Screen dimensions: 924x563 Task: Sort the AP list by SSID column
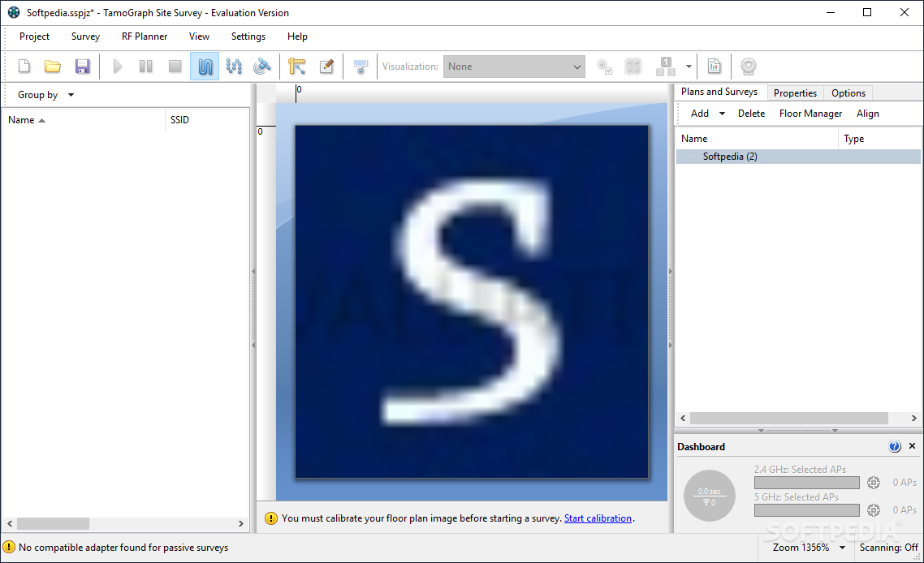pos(207,119)
